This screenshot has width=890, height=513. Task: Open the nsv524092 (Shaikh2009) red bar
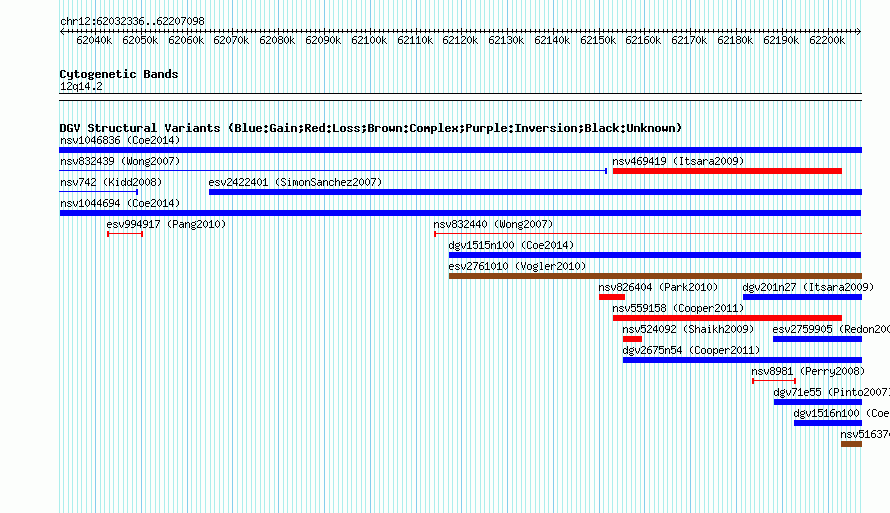click(632, 339)
